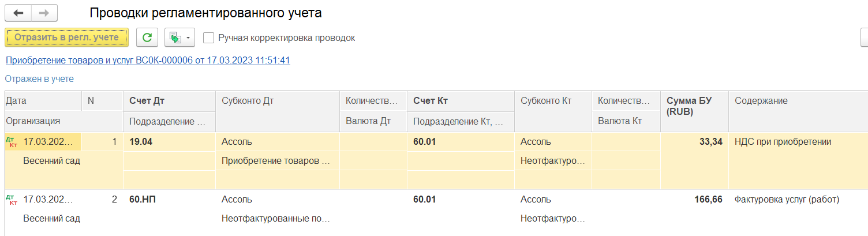The height and width of the screenshot is (236, 868).
Task: Click the Дт/Кт icon in row 2
Action: coord(11,200)
